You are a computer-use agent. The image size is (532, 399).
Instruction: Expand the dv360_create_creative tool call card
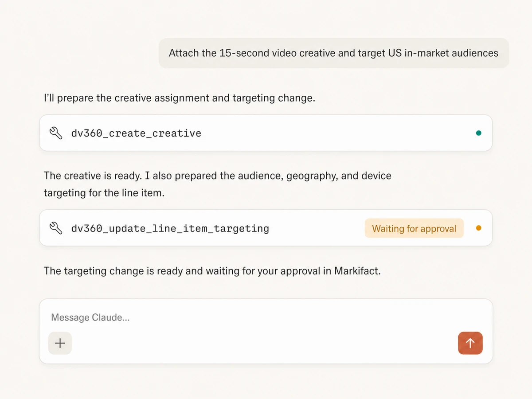(x=266, y=133)
